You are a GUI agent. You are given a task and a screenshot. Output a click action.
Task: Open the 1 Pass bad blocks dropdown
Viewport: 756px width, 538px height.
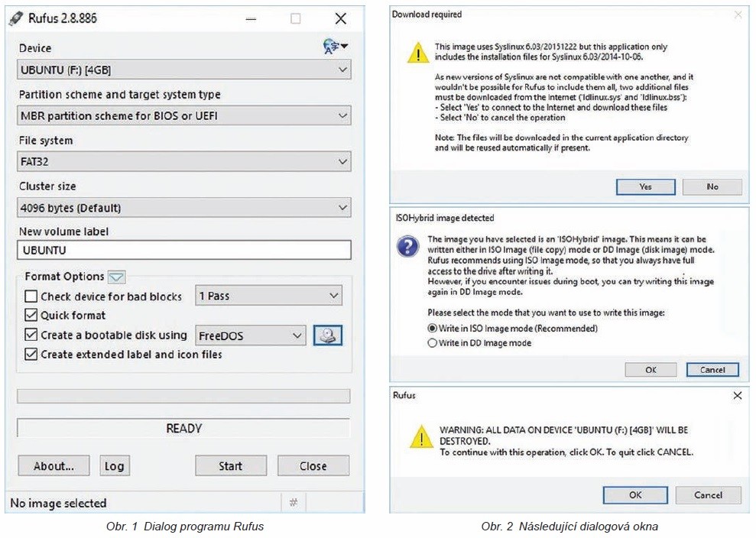pyautogui.click(x=268, y=296)
